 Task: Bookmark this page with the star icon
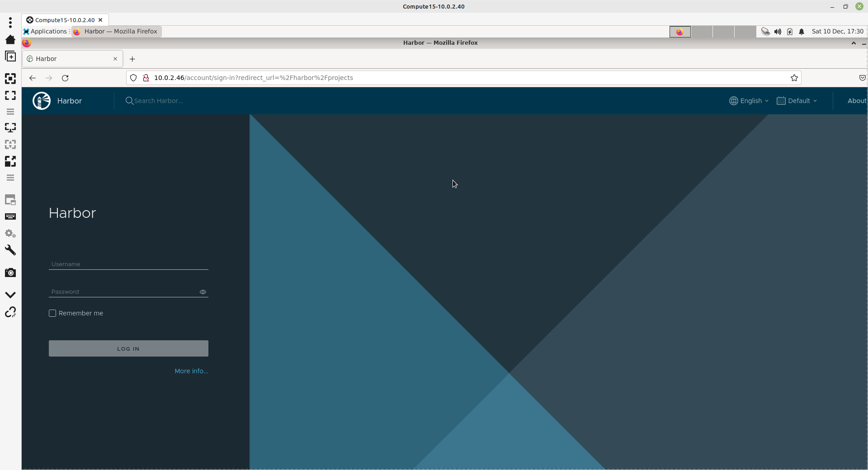point(794,78)
